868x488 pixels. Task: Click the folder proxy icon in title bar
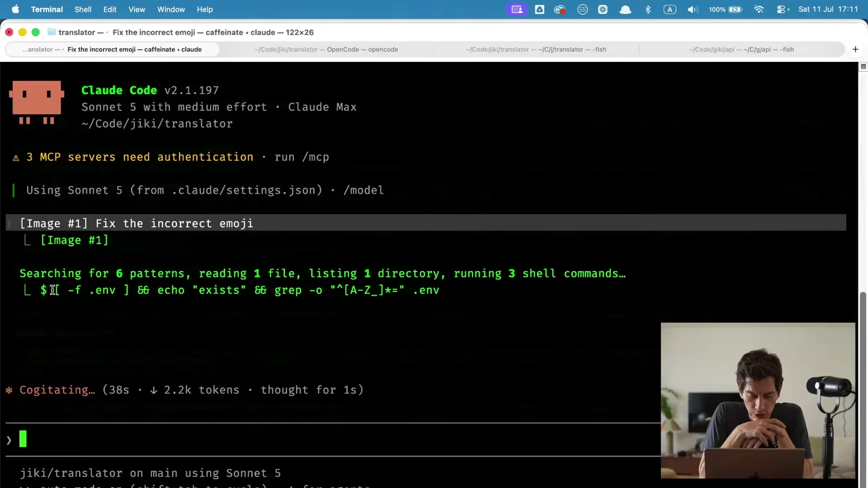(52, 32)
